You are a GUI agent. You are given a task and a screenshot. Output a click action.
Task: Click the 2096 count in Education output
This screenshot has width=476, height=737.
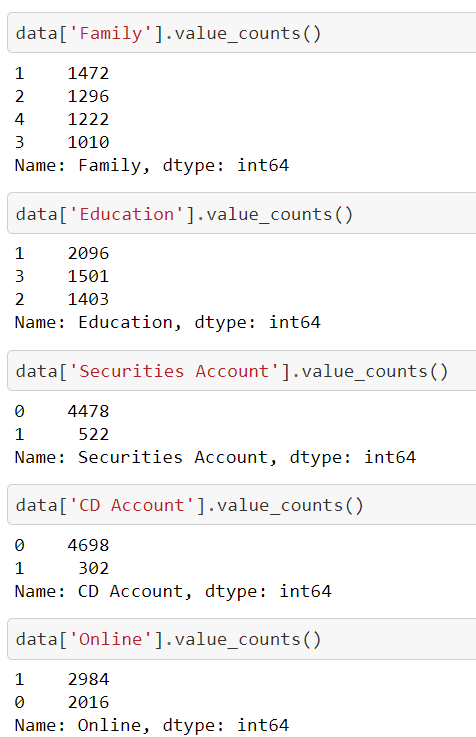(x=88, y=253)
